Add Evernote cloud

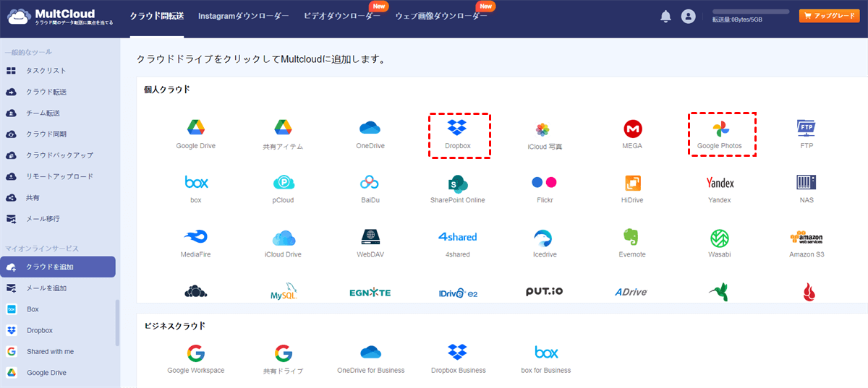(633, 243)
